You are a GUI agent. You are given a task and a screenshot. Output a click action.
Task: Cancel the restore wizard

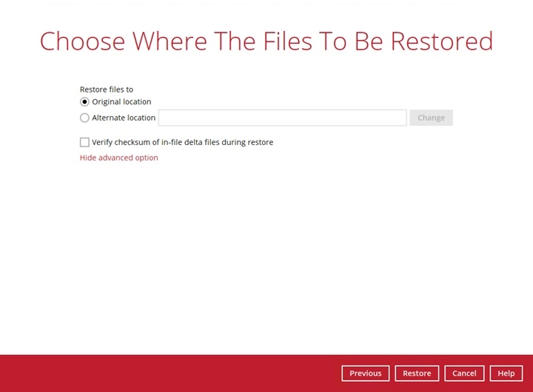464,374
